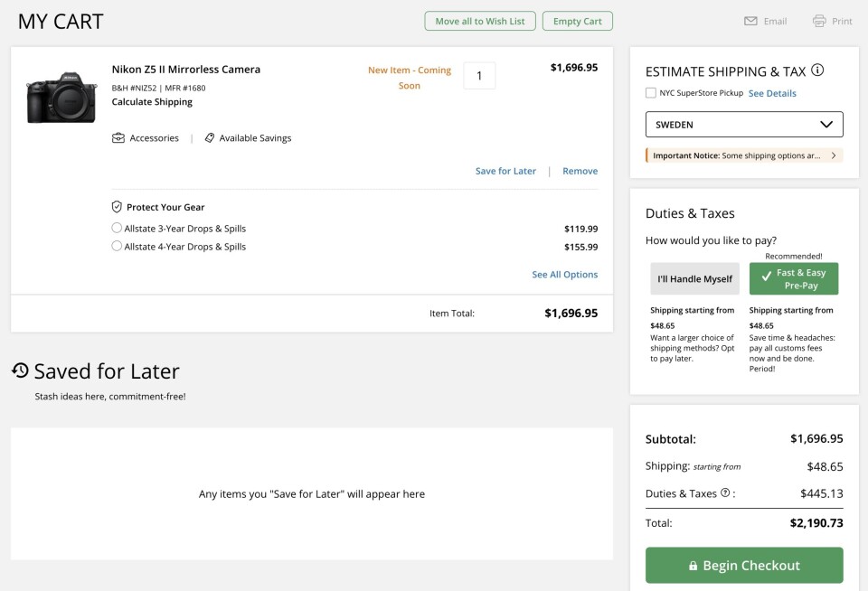Open the shipping estimate info icon
Image resolution: width=868 pixels, height=591 pixels.
pos(817,70)
